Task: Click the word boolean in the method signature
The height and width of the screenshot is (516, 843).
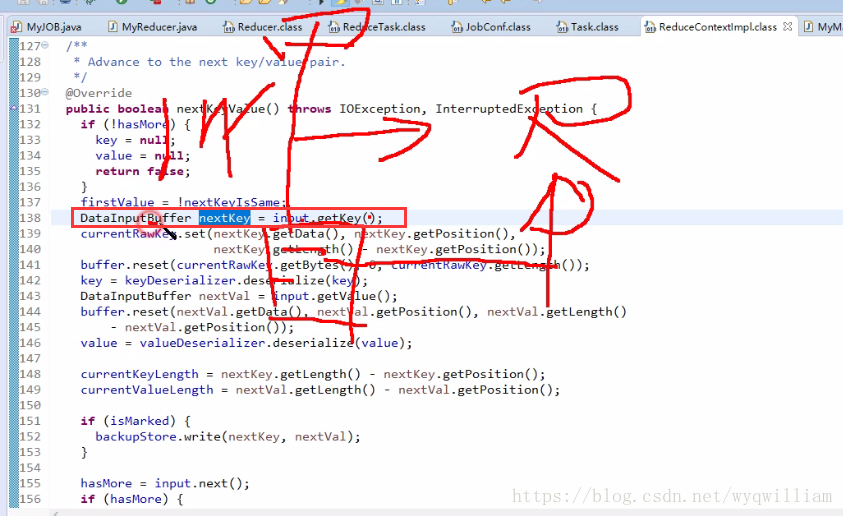Action: coord(143,109)
